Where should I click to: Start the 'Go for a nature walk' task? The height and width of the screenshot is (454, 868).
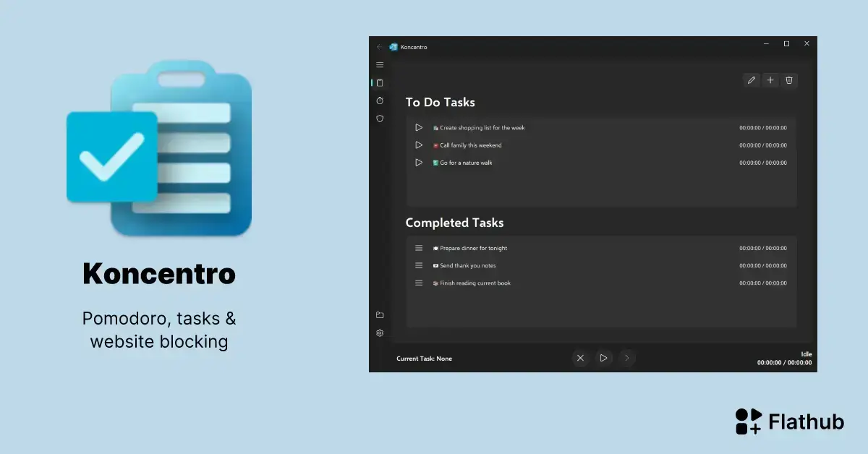coord(419,163)
